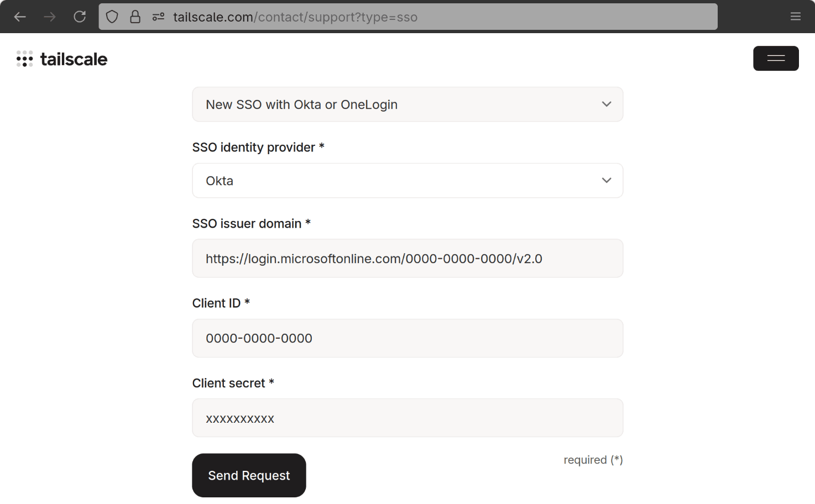815x504 pixels.
Task: Click the site permissions icon in address bar
Action: point(158,17)
